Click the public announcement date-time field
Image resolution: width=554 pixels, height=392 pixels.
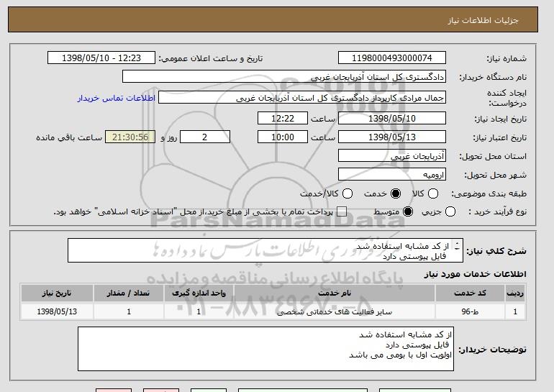pos(101,58)
